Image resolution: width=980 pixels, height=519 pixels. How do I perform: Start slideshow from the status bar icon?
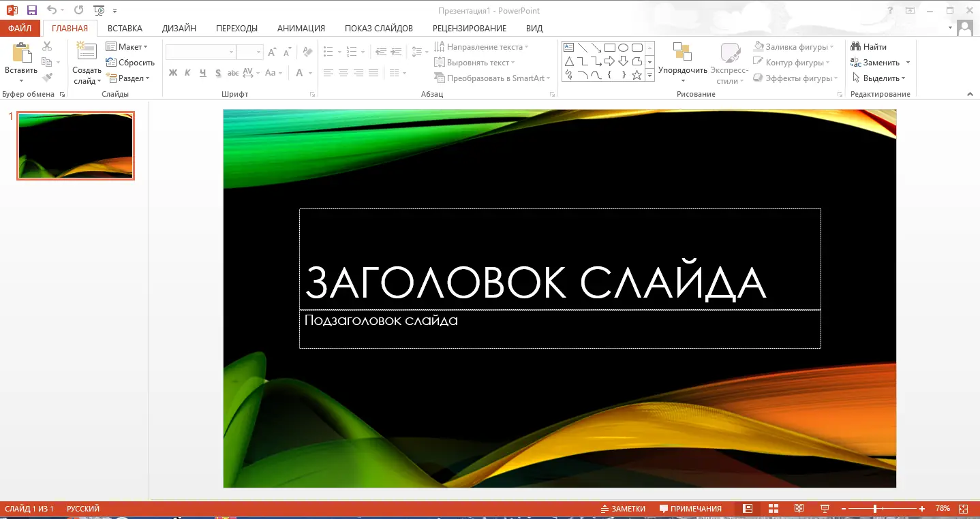(x=825, y=509)
